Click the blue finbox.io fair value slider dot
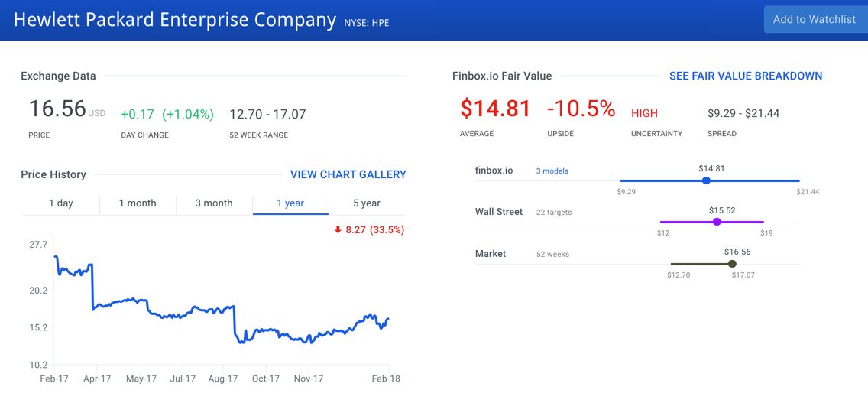This screenshot has width=868, height=403. (706, 180)
